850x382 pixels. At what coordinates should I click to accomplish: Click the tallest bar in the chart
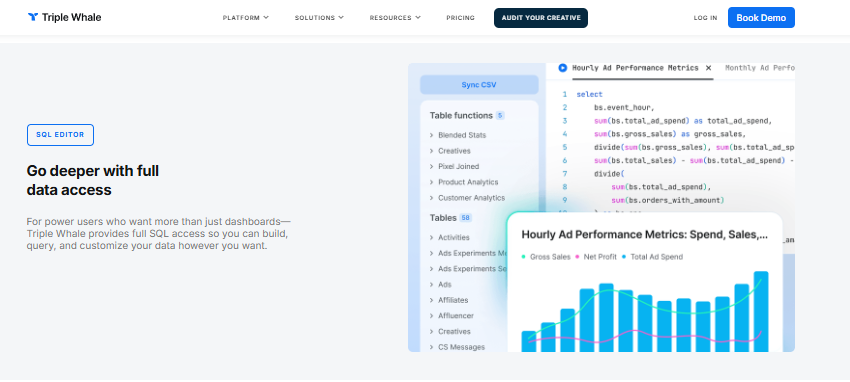[761, 312]
